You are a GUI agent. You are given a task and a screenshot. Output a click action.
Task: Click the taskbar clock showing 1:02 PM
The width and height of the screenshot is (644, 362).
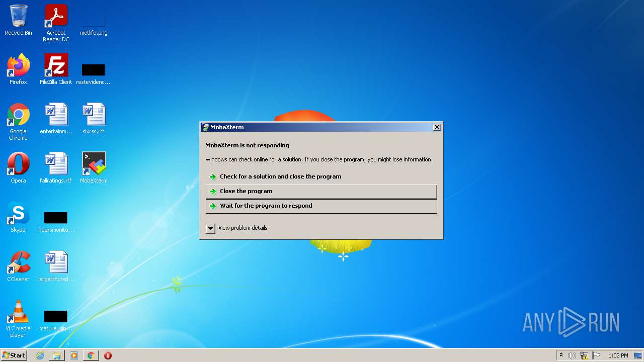pyautogui.click(x=618, y=355)
